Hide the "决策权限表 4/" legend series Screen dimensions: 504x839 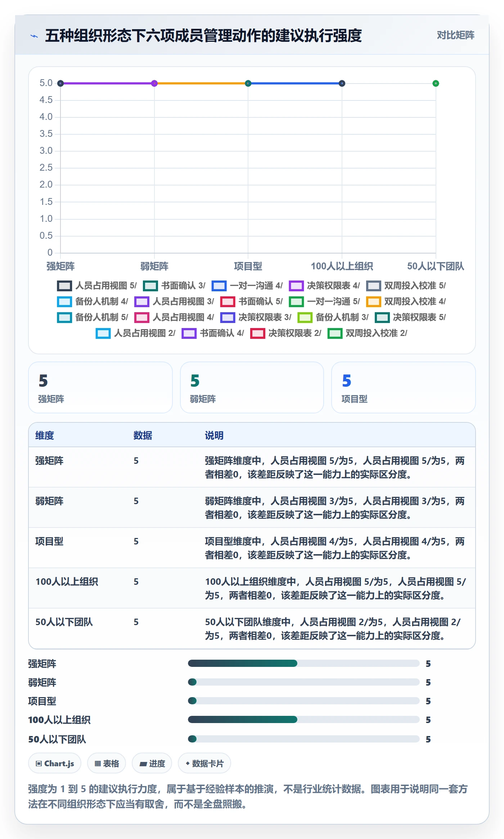(x=324, y=286)
